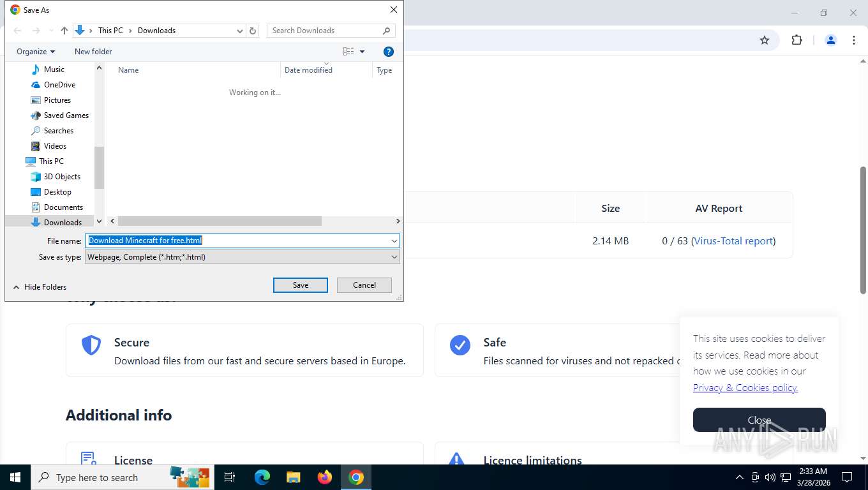
Task: Open the view options dropdown arrow
Action: point(362,52)
